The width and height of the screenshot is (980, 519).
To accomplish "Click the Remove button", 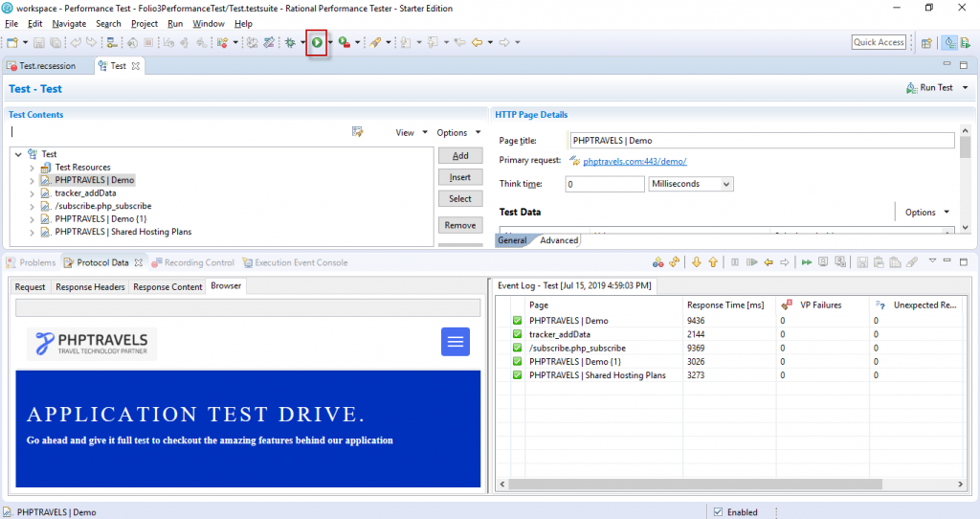I will [x=460, y=225].
